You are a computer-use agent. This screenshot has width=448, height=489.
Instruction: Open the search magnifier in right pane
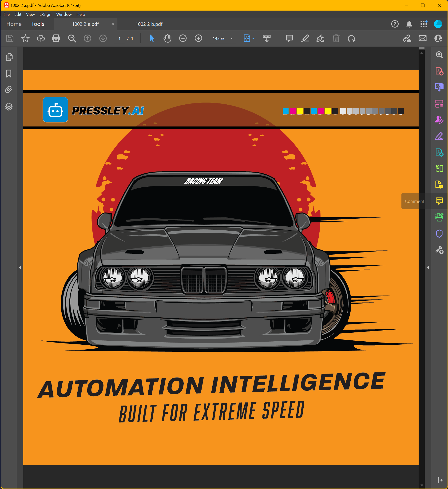[439, 55]
